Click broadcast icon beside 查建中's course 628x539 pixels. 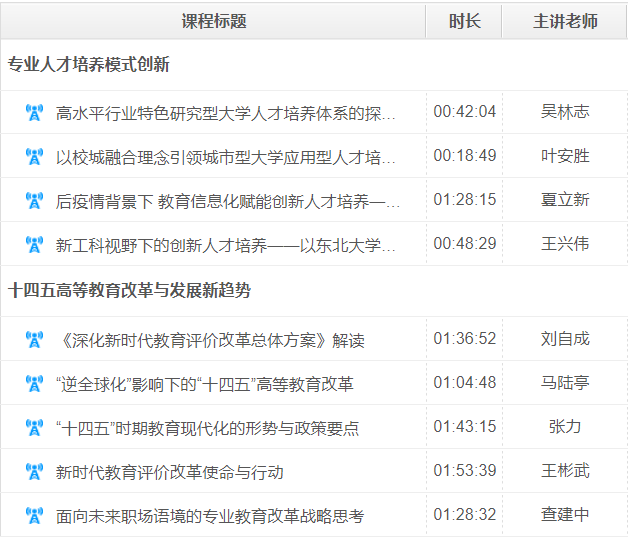tap(34, 516)
